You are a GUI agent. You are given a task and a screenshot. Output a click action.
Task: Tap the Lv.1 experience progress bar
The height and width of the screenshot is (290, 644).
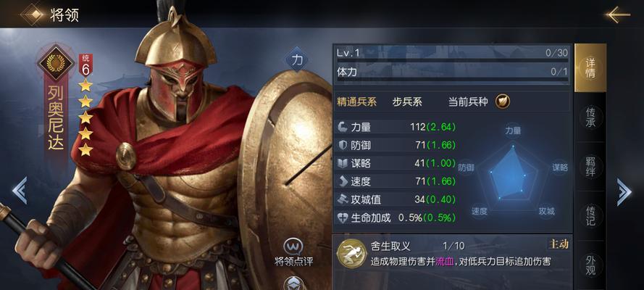click(452, 60)
